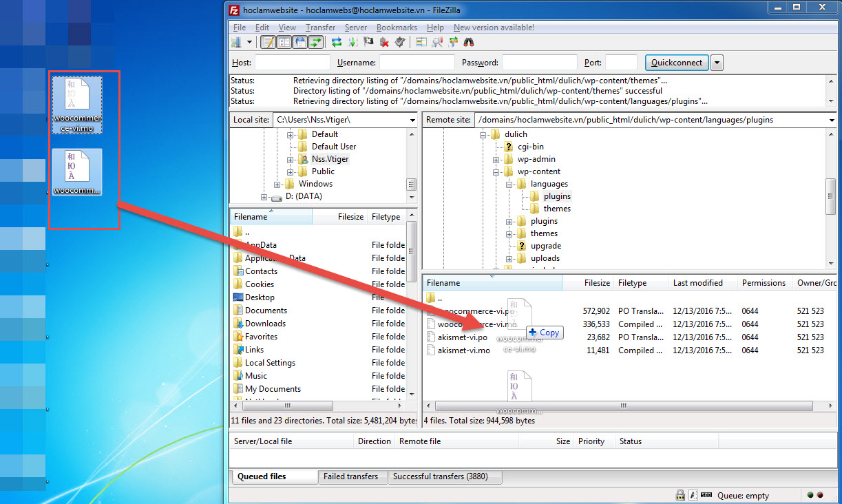Click the reconnect to last server icon
The width and height of the screenshot is (842, 504).
pyautogui.click(x=400, y=43)
